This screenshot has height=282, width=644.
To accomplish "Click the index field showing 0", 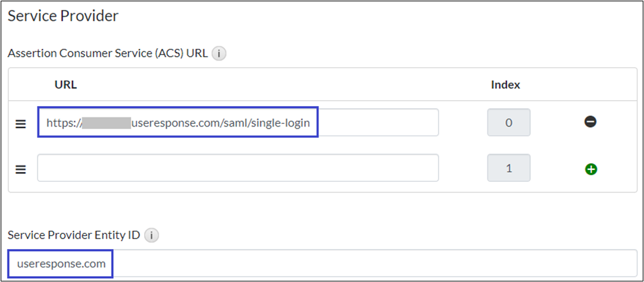I will [508, 123].
